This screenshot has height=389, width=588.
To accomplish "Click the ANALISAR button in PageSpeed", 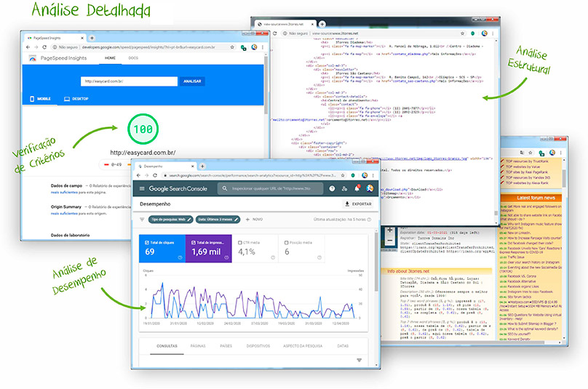I will tap(192, 81).
